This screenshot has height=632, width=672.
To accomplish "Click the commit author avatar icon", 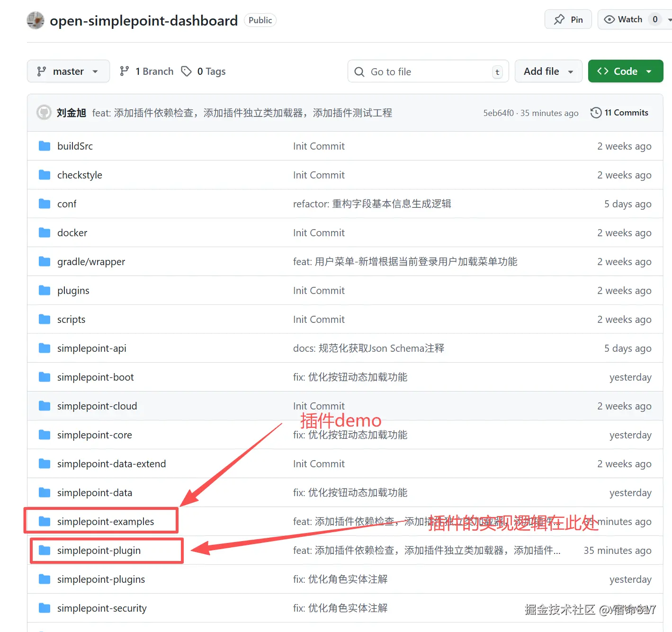I will click(44, 112).
